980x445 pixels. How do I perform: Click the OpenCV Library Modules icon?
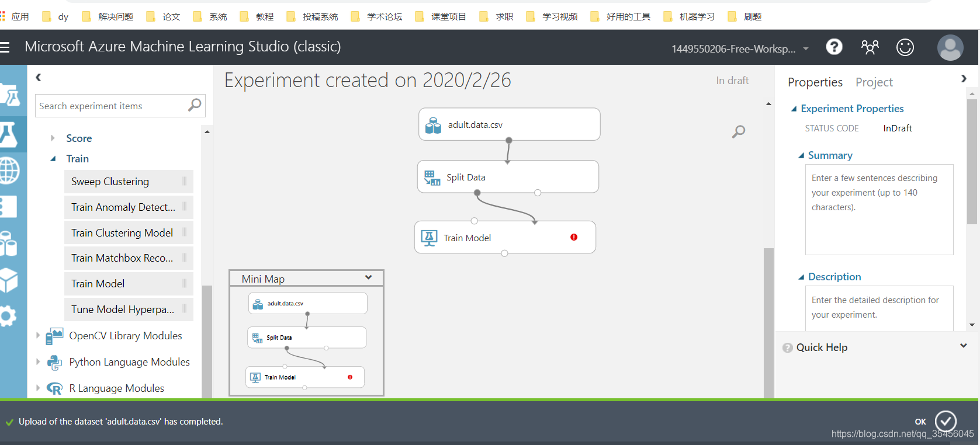54,336
